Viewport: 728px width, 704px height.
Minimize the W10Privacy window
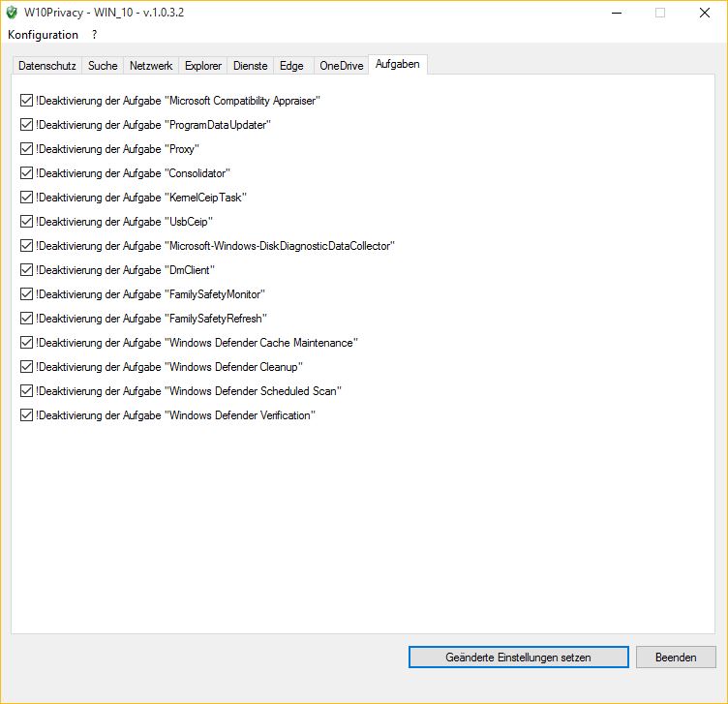[x=617, y=13]
